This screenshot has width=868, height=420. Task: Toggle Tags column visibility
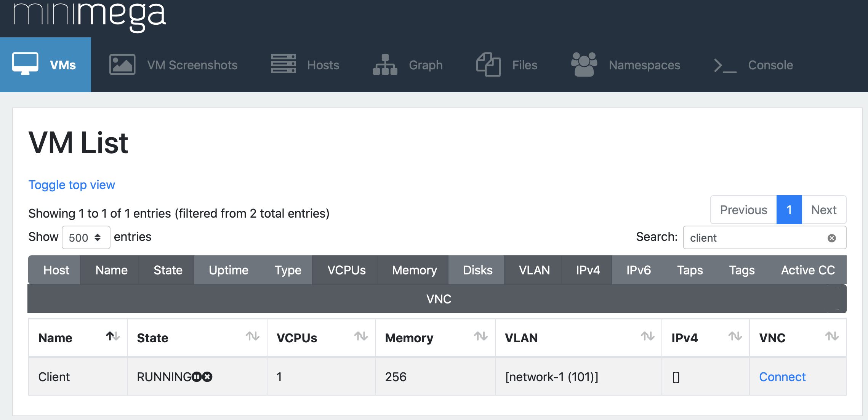741,270
